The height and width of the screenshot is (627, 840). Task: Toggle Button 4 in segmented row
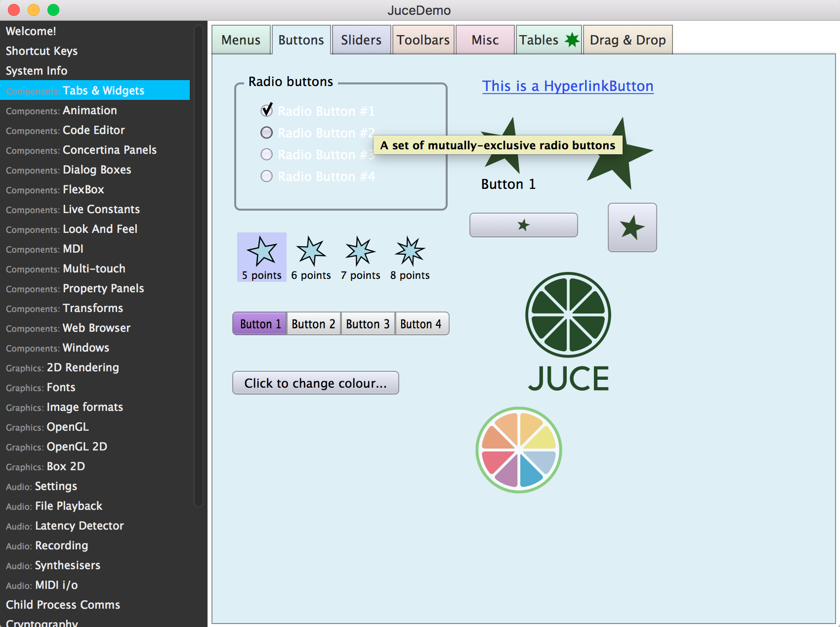(x=422, y=324)
